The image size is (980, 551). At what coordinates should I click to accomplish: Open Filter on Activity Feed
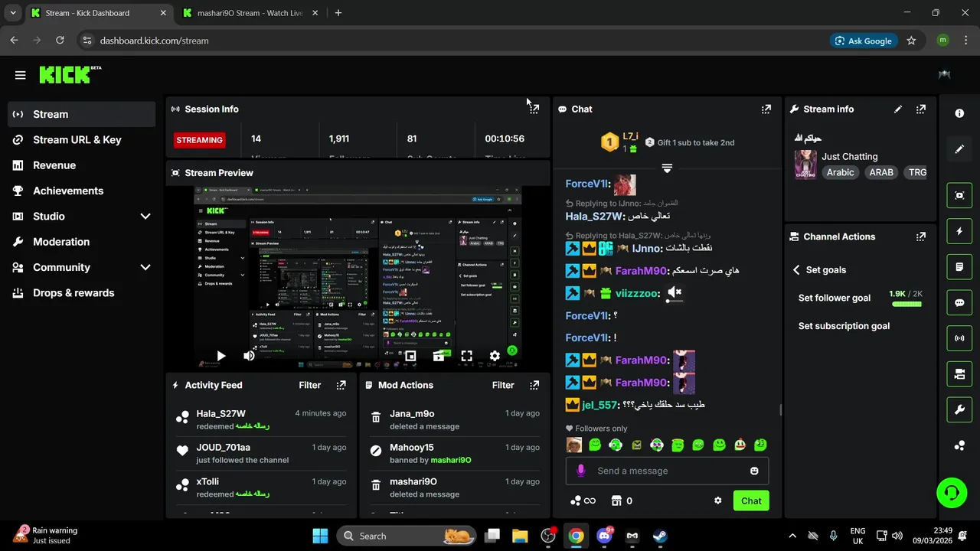[309, 385]
